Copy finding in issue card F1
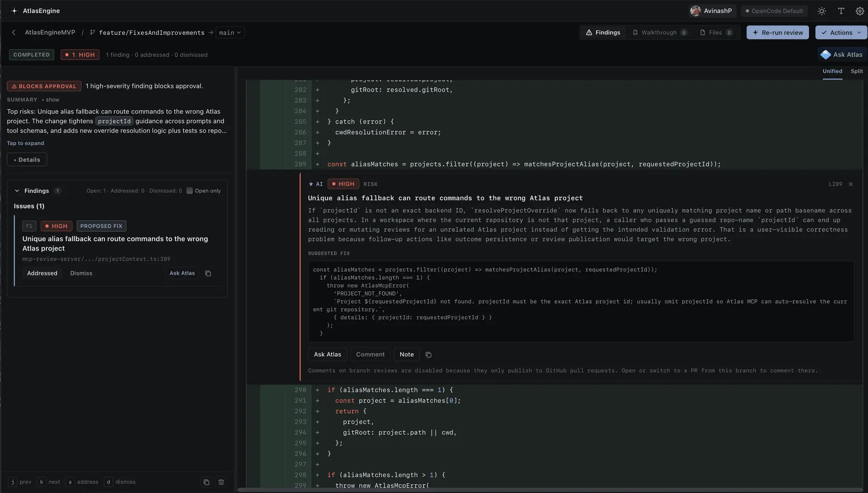 coord(208,273)
